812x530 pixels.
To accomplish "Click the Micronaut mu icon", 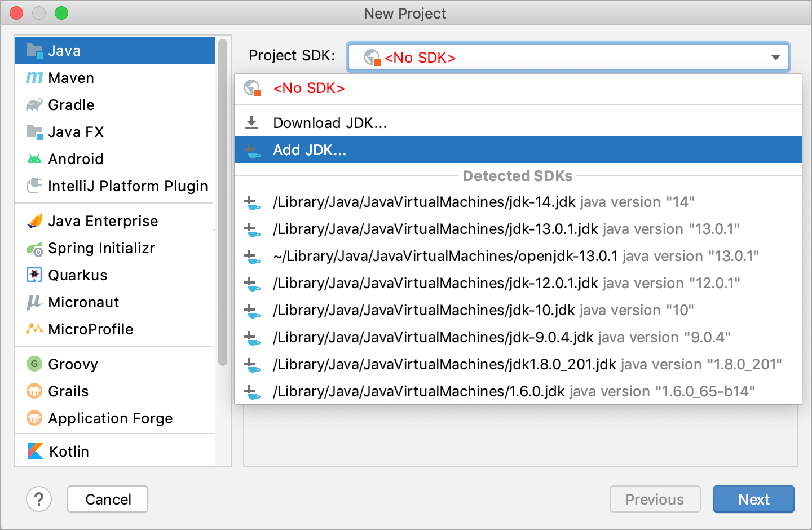I will [x=34, y=302].
